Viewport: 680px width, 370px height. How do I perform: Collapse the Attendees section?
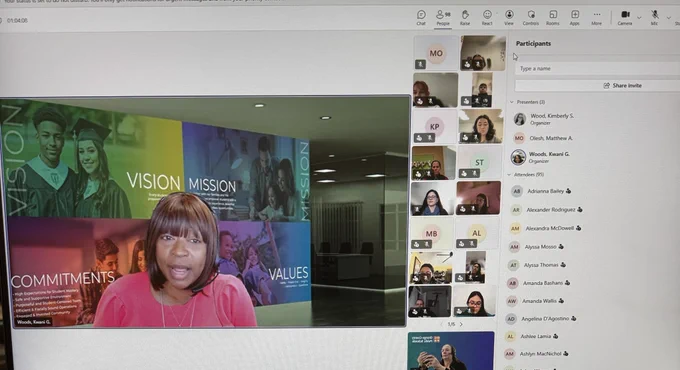point(510,174)
